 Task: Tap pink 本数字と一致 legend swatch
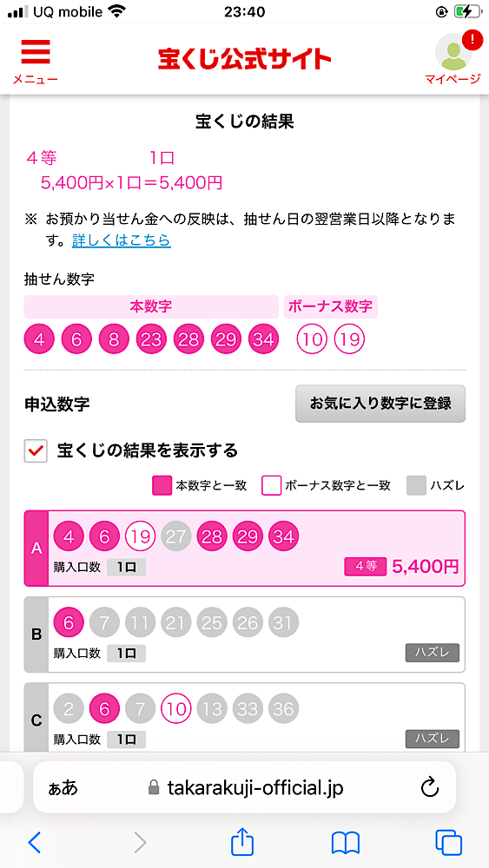(x=162, y=485)
